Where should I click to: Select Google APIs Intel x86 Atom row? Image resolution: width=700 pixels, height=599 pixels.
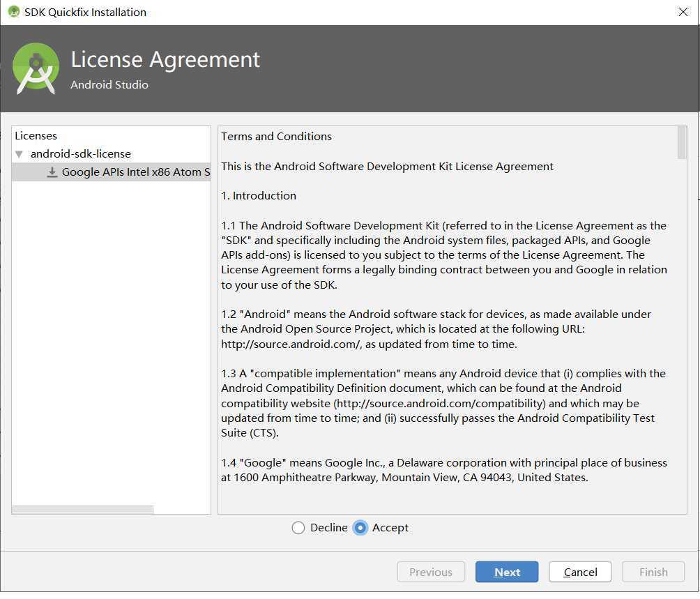111,172
